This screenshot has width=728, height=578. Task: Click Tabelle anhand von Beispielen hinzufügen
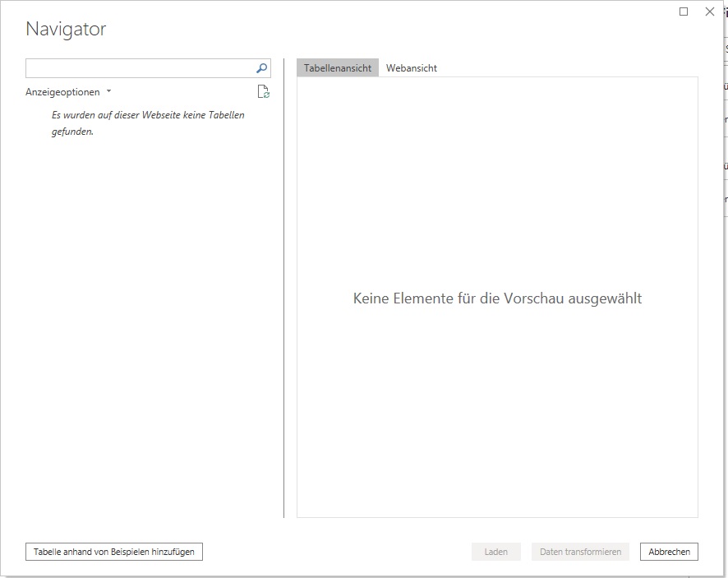tap(114, 552)
